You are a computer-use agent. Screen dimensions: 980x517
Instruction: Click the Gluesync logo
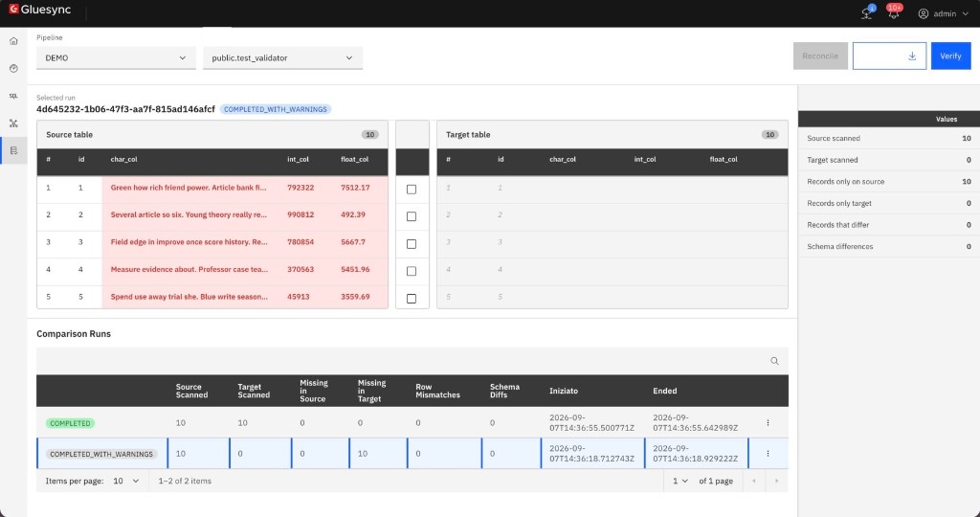[40, 10]
